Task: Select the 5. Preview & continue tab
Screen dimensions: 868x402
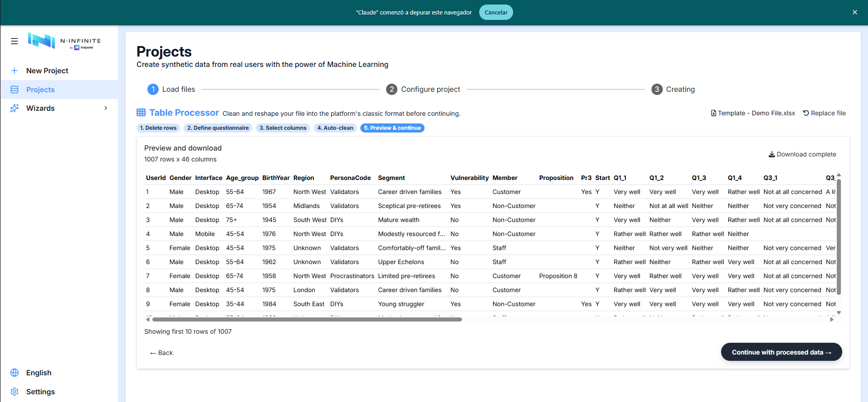Action: [x=392, y=128]
